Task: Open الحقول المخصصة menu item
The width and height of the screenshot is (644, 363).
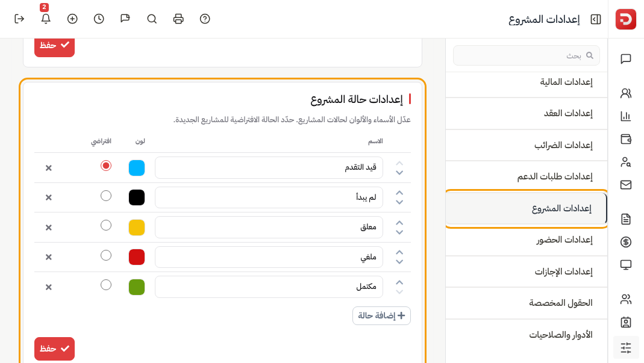Action: (527, 303)
